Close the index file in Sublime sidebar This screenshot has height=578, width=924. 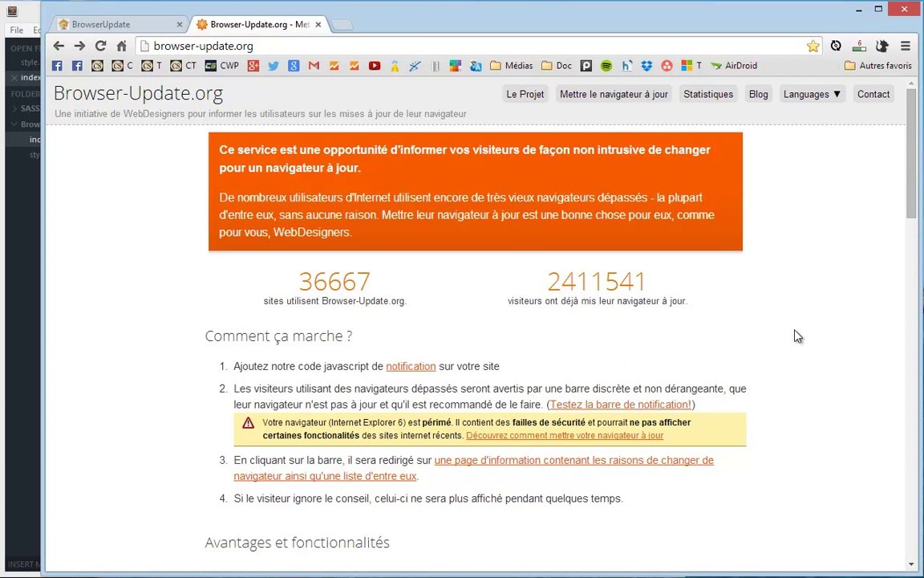point(14,78)
